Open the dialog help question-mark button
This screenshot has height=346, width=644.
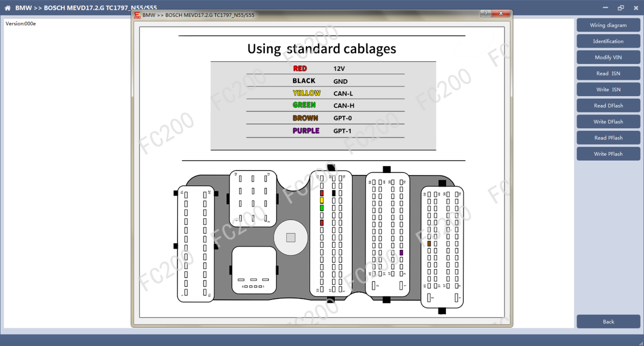pyautogui.click(x=487, y=13)
